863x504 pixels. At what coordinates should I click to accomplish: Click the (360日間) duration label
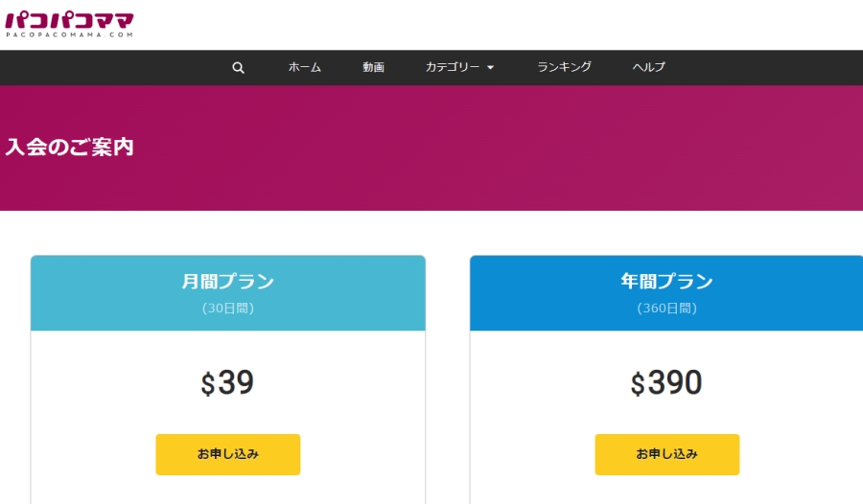pyautogui.click(x=666, y=309)
